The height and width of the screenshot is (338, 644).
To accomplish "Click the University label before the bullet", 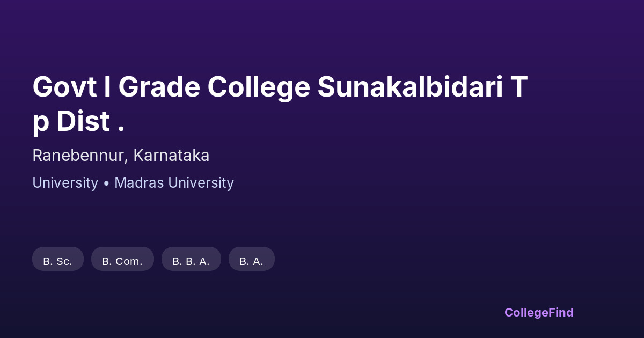I will tap(65, 183).
